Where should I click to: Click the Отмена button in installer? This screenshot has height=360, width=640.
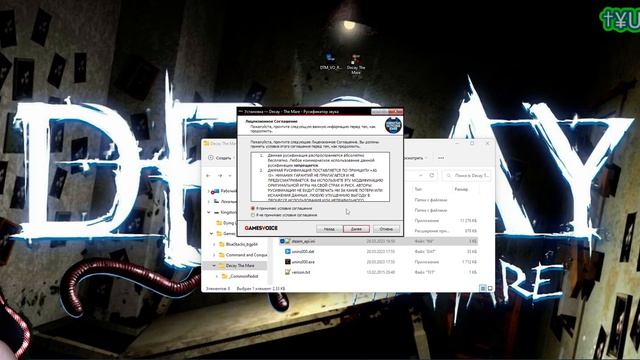tap(386, 229)
